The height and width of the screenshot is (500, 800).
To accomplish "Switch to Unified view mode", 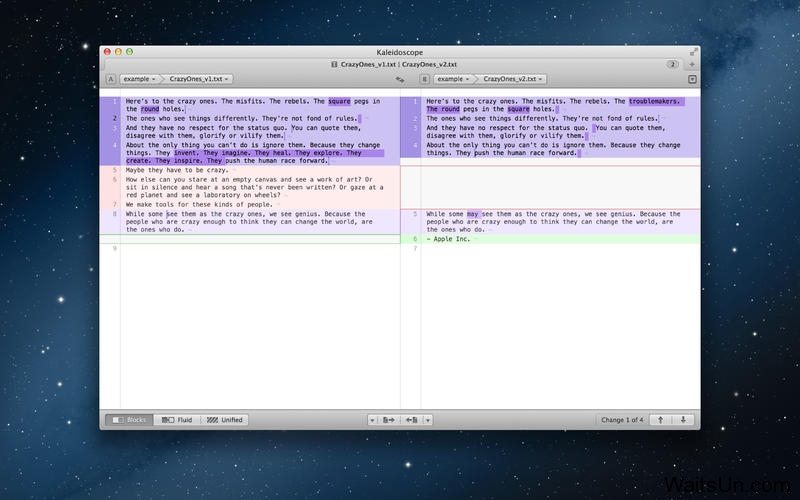I will (x=225, y=420).
